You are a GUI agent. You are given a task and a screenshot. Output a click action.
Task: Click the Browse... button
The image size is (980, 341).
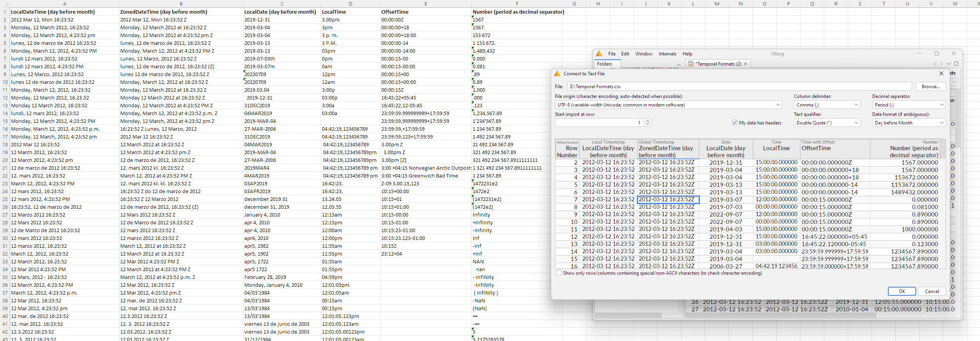[x=931, y=87]
